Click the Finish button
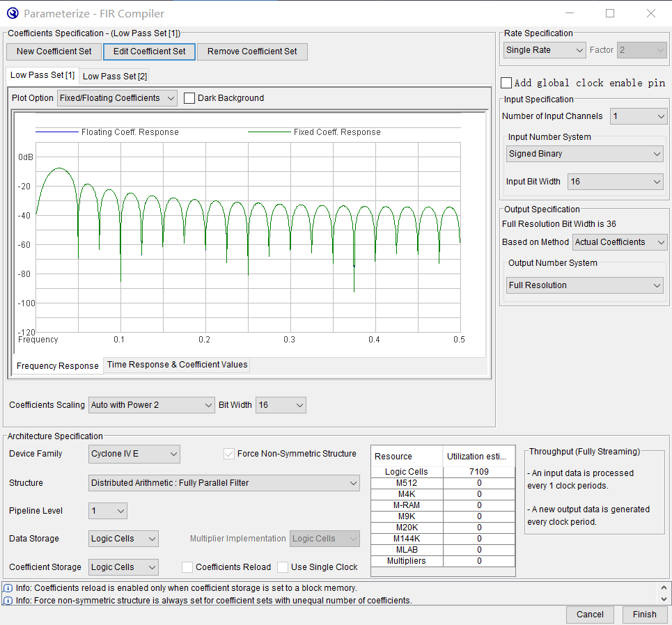The height and width of the screenshot is (625, 672). pos(645,615)
